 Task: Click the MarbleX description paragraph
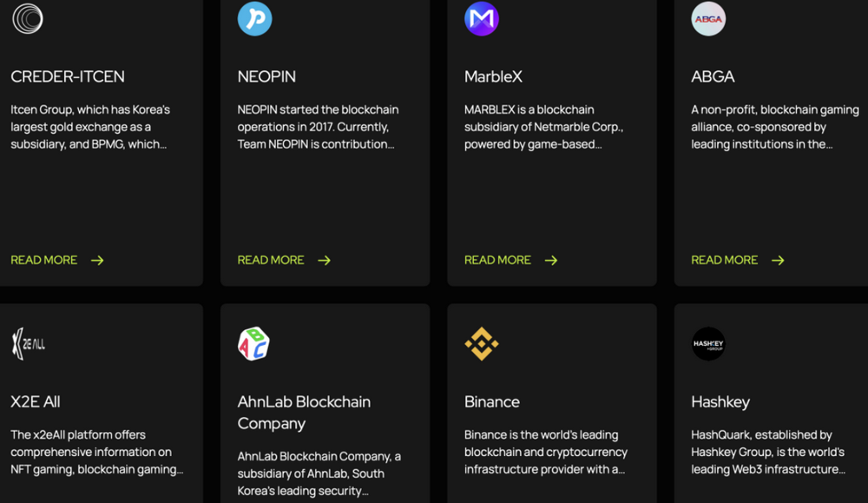tap(544, 127)
